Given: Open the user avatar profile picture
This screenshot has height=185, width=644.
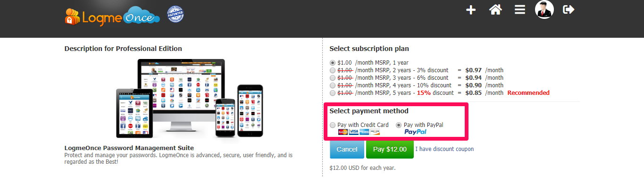Looking at the screenshot, I should pos(544,9).
